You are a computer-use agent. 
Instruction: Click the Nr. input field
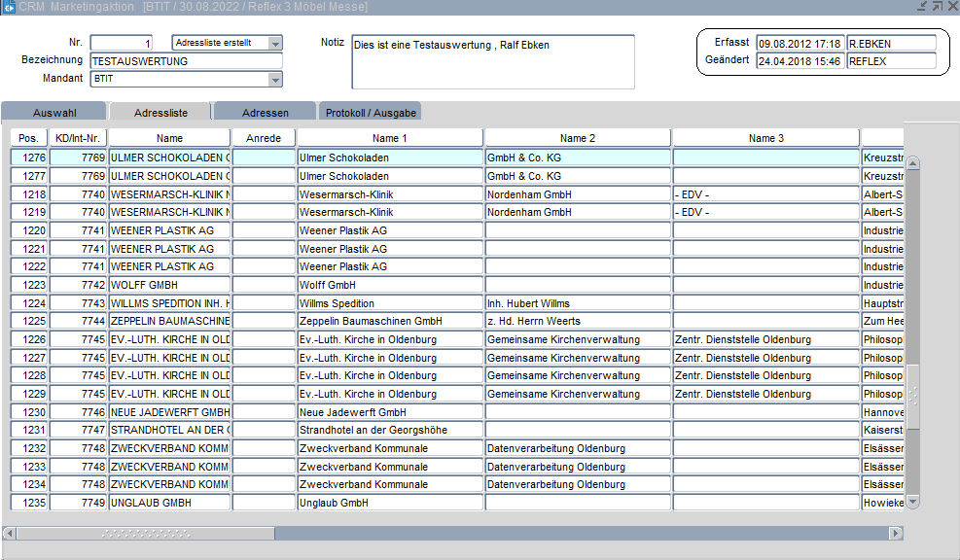click(121, 43)
